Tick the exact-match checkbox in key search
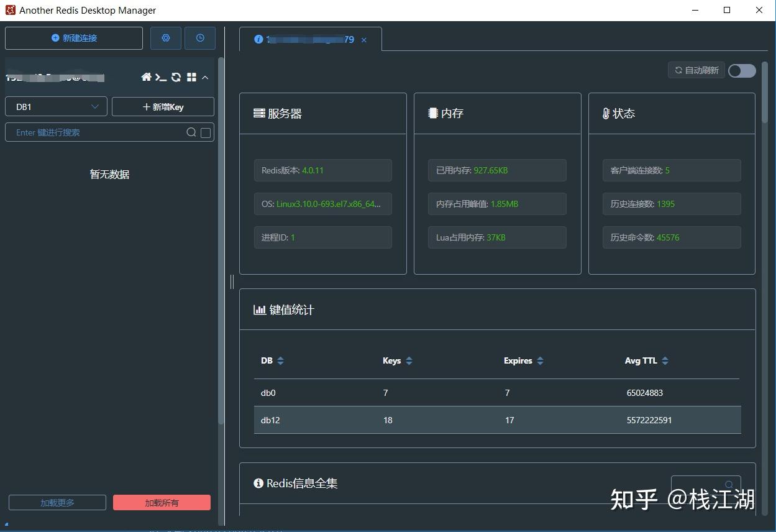Screen dimensions: 776x532 [206, 132]
